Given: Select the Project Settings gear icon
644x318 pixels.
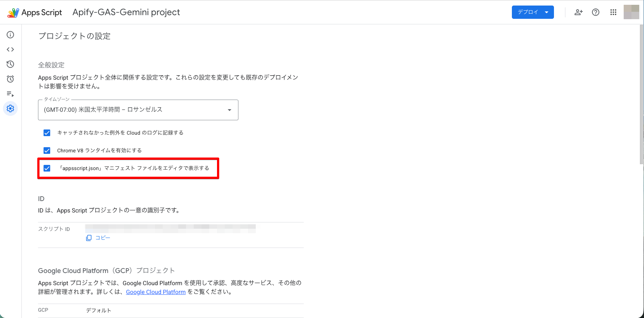Looking at the screenshot, I should [x=10, y=108].
